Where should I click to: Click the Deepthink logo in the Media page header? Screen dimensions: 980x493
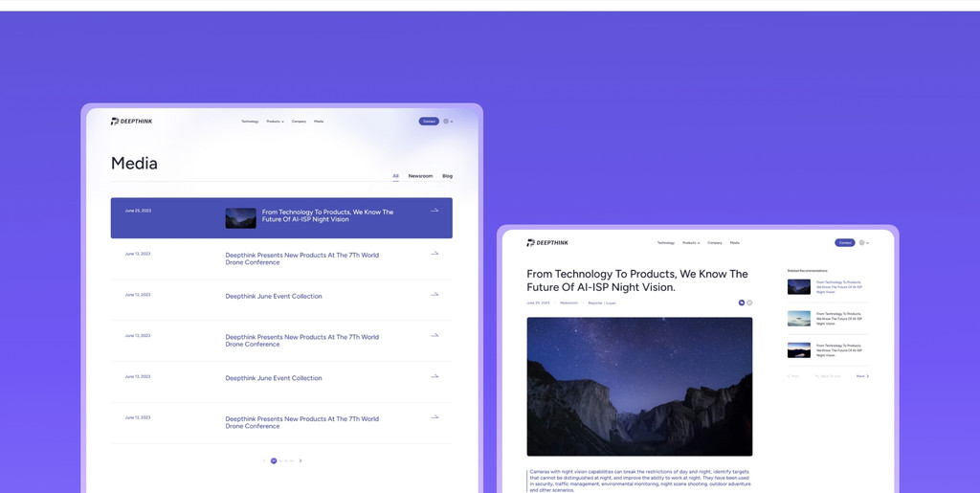(x=131, y=122)
